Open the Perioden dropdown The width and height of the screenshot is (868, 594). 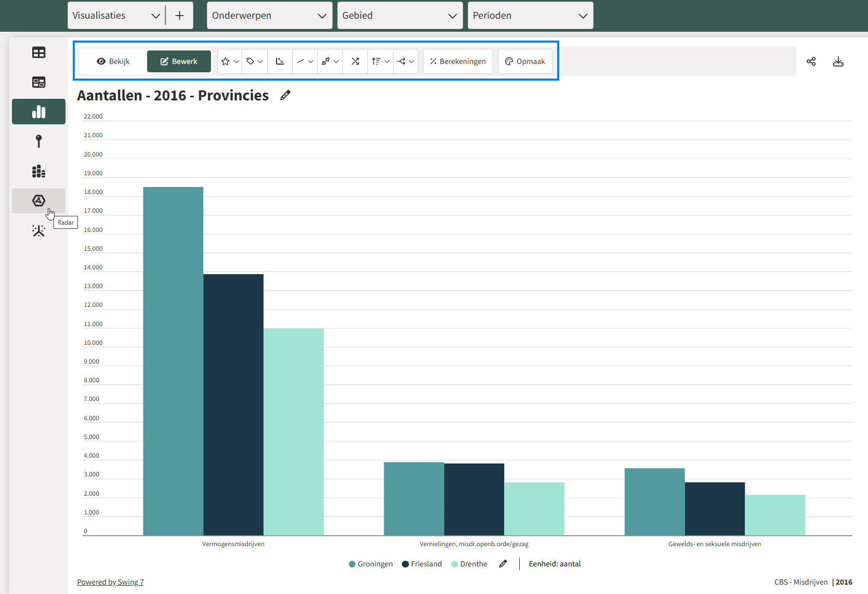point(530,16)
